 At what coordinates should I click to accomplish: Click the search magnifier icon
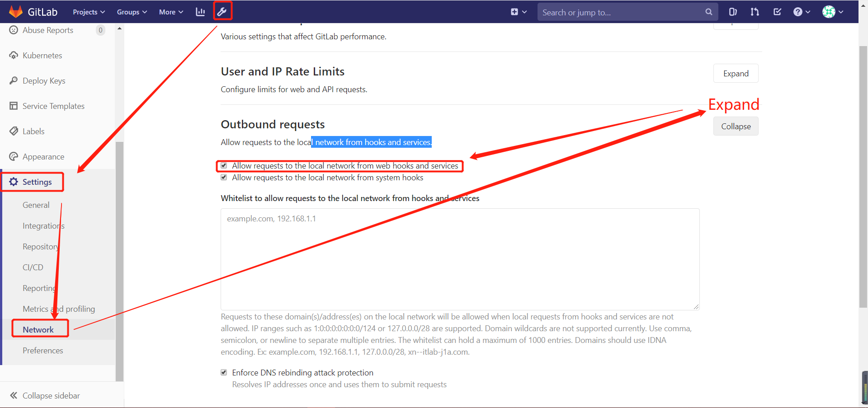[708, 12]
